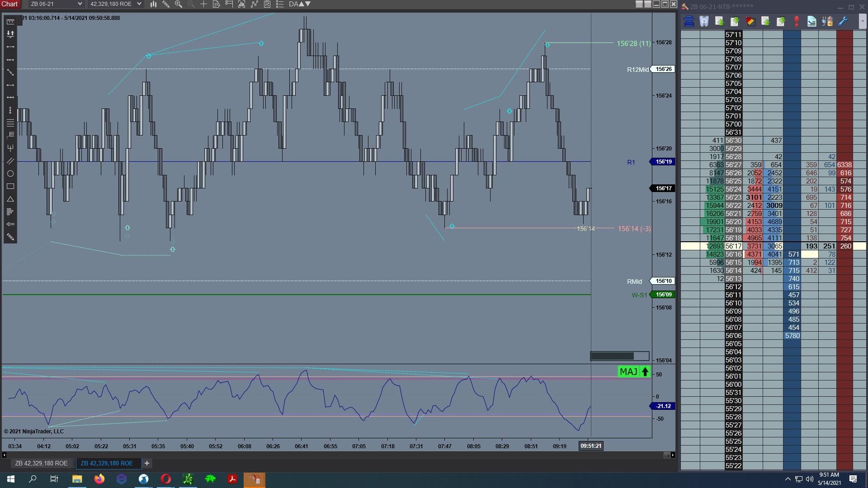Select the Fibonacci retracements tool
Viewport: 868px width, 488px height.
pyautogui.click(x=10, y=123)
